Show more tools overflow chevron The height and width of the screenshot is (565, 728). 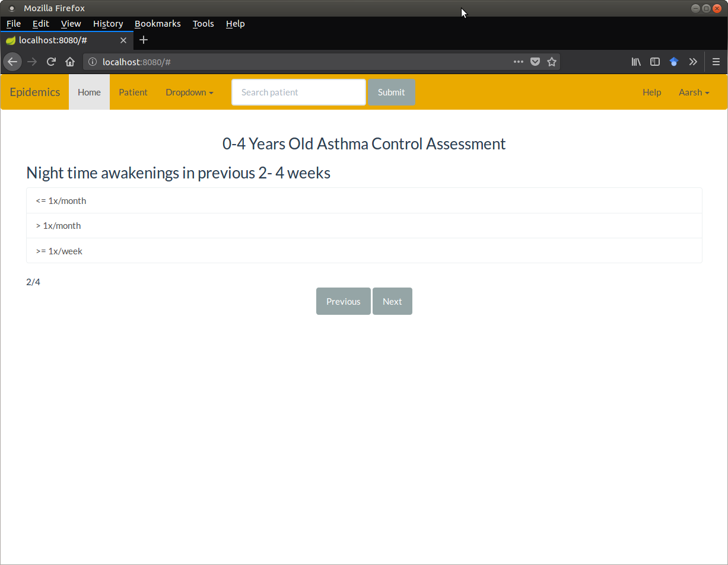click(x=693, y=62)
